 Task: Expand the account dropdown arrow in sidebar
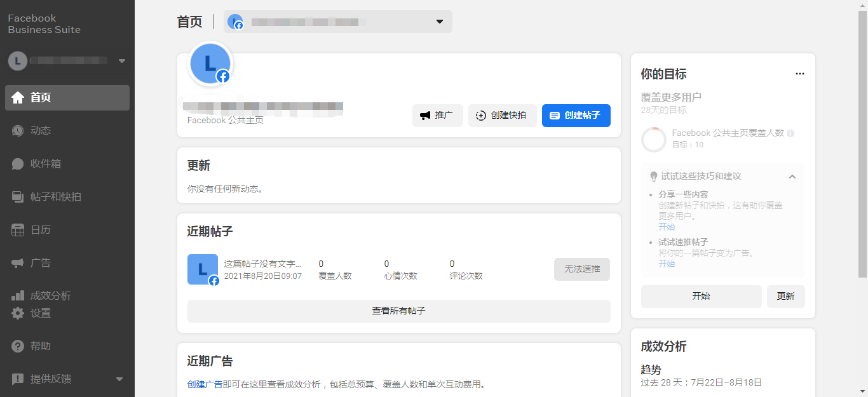122,61
